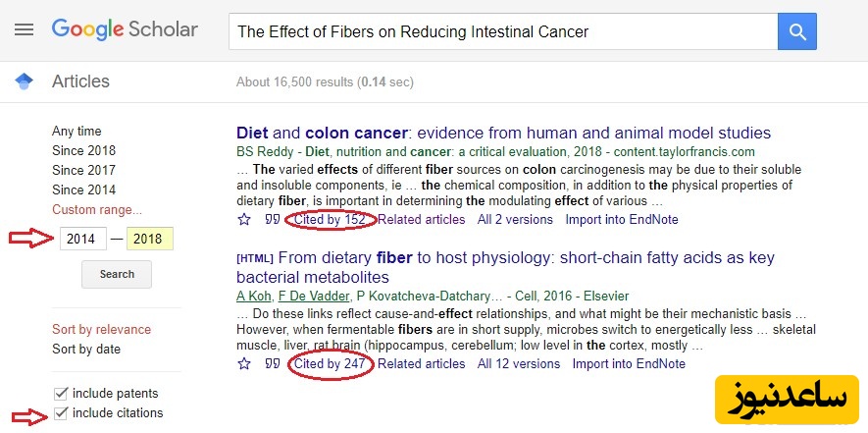This screenshot has height=433, width=868.
Task: Click the main search query text box
Action: 502,31
